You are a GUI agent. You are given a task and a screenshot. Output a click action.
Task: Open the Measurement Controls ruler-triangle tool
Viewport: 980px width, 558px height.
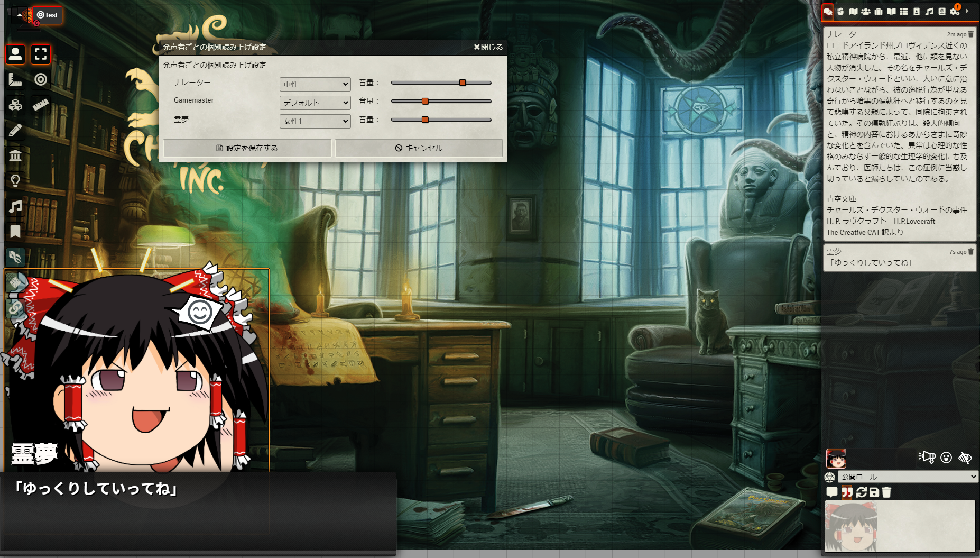[x=15, y=79]
